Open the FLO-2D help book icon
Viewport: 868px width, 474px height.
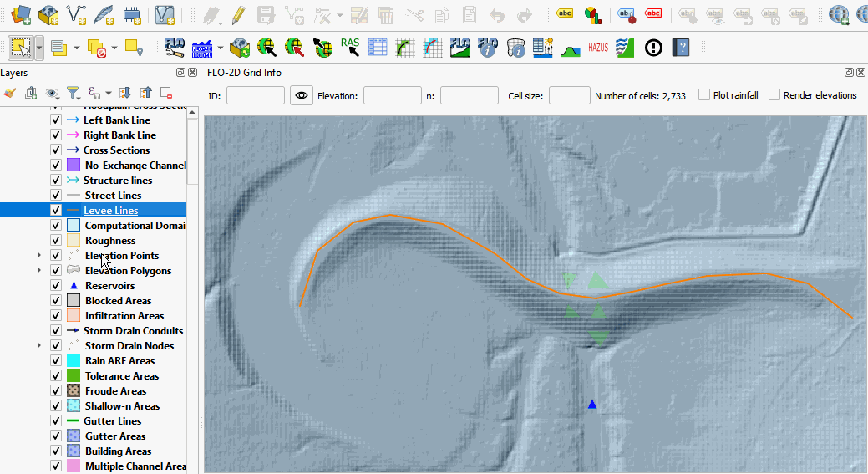click(x=682, y=48)
